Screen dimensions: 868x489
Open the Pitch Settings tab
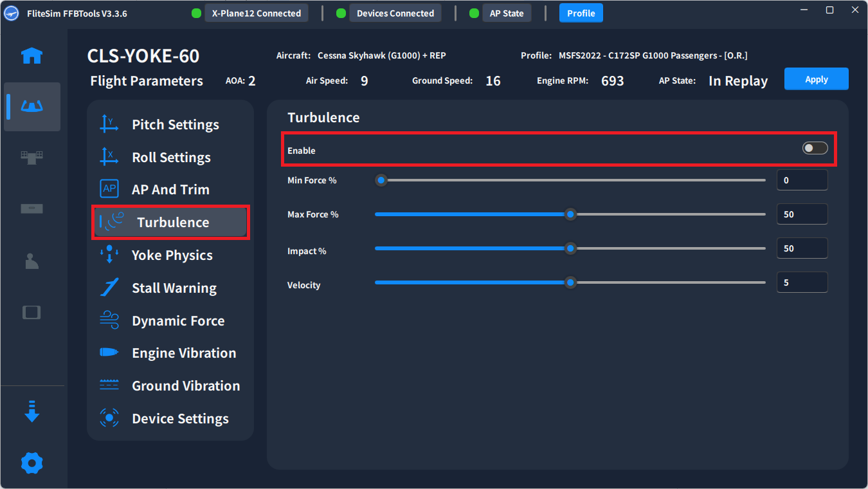point(170,124)
